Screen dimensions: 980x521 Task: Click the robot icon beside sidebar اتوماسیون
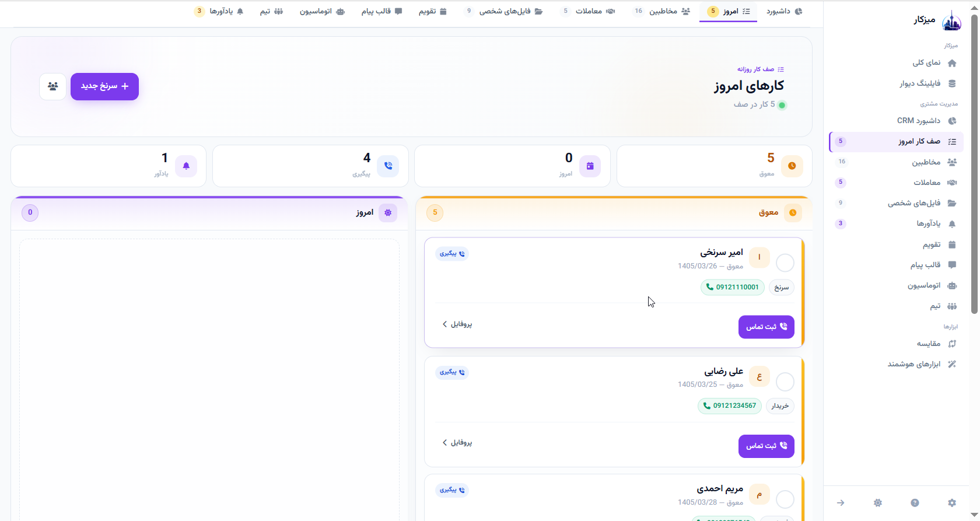pos(952,285)
